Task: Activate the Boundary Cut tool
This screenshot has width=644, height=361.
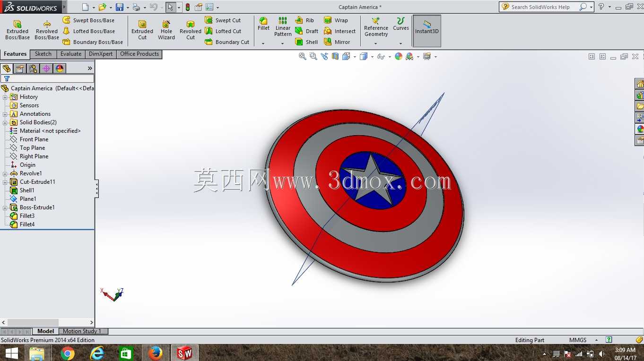Action: coord(227,42)
